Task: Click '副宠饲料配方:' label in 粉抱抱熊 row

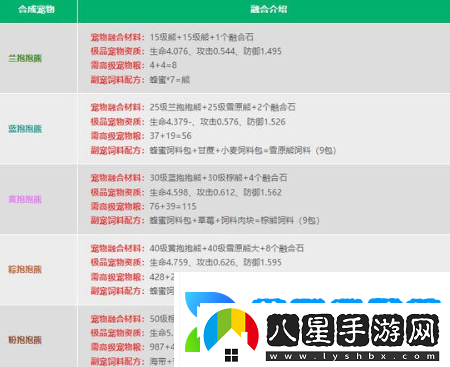Action: [x=118, y=361]
